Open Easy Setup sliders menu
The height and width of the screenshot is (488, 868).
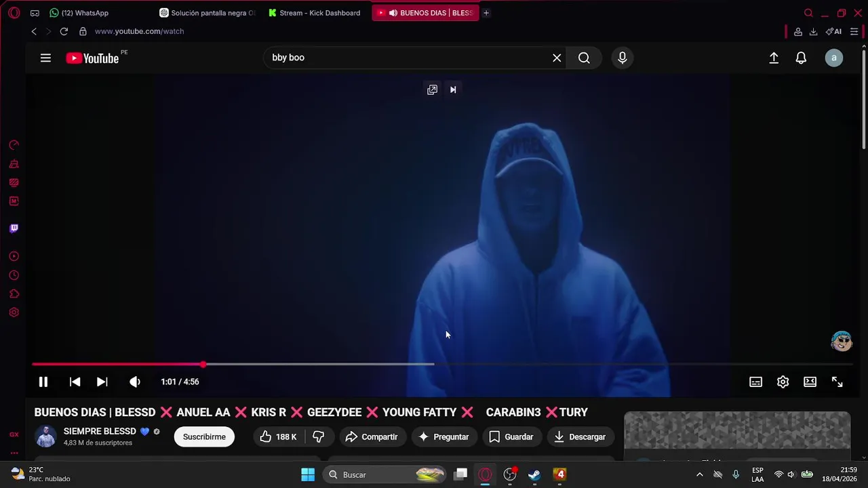pos(854,32)
